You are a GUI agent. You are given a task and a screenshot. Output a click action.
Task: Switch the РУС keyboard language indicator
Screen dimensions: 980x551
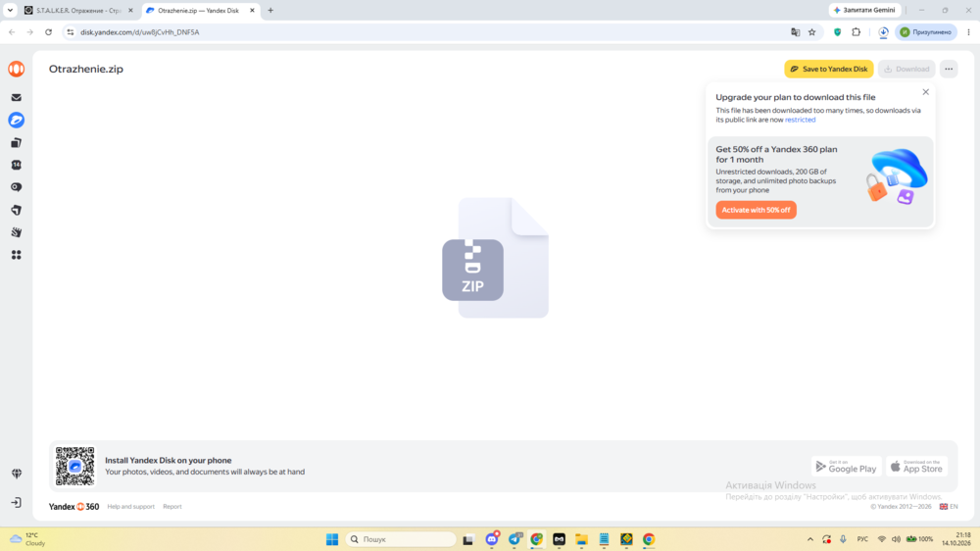pyautogui.click(x=862, y=539)
